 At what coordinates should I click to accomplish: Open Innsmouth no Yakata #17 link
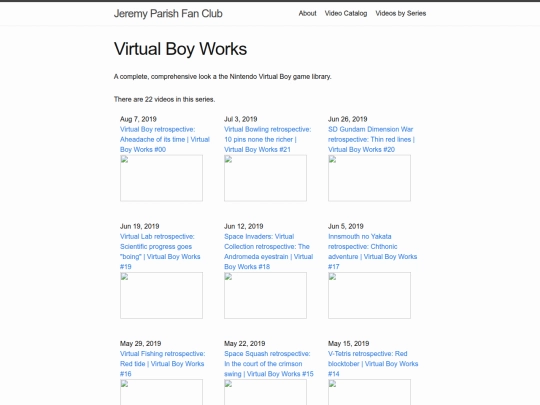tap(372, 251)
